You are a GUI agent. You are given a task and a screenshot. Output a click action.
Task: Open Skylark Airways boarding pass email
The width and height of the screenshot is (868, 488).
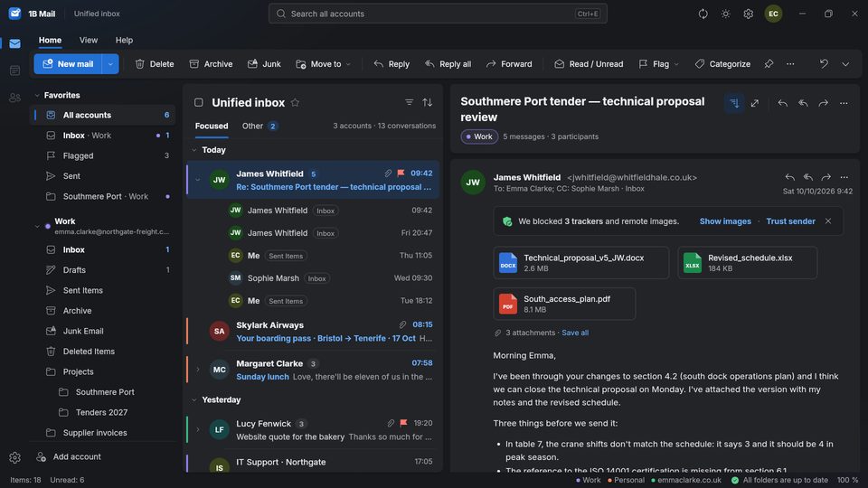(x=314, y=332)
